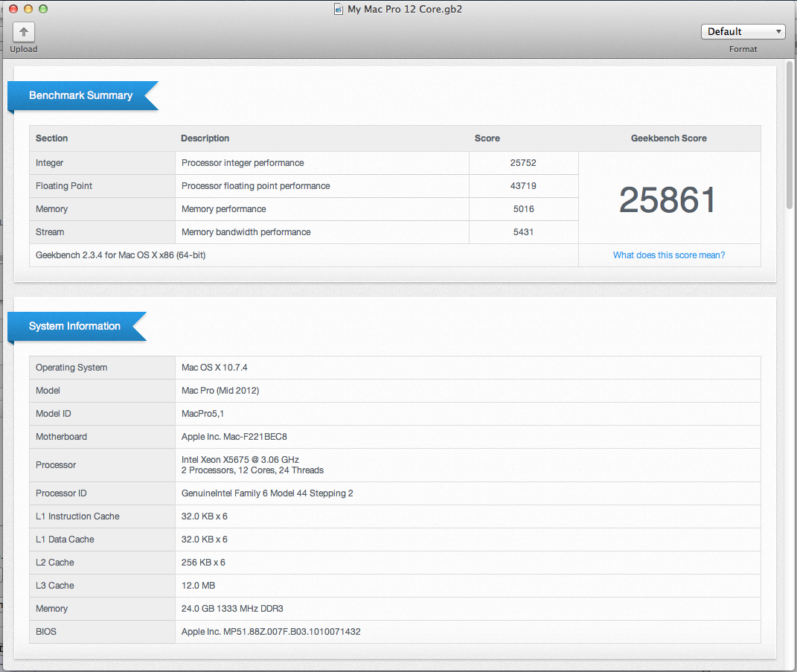Click the Intel Xeon X5675 processor text
The width and height of the screenshot is (797, 672).
pyautogui.click(x=240, y=459)
